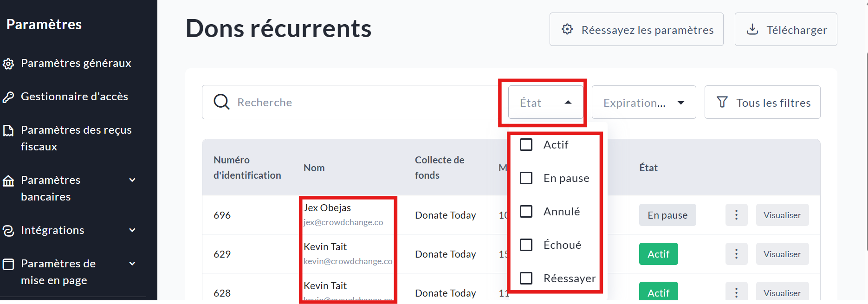Click the bank icon for Paramètres bancaires

coord(8,181)
